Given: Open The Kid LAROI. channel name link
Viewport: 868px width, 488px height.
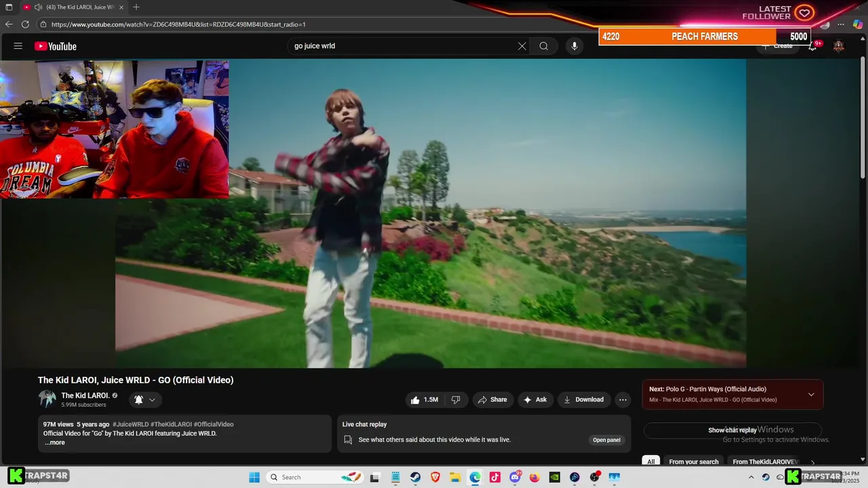Looking at the screenshot, I should click(85, 396).
